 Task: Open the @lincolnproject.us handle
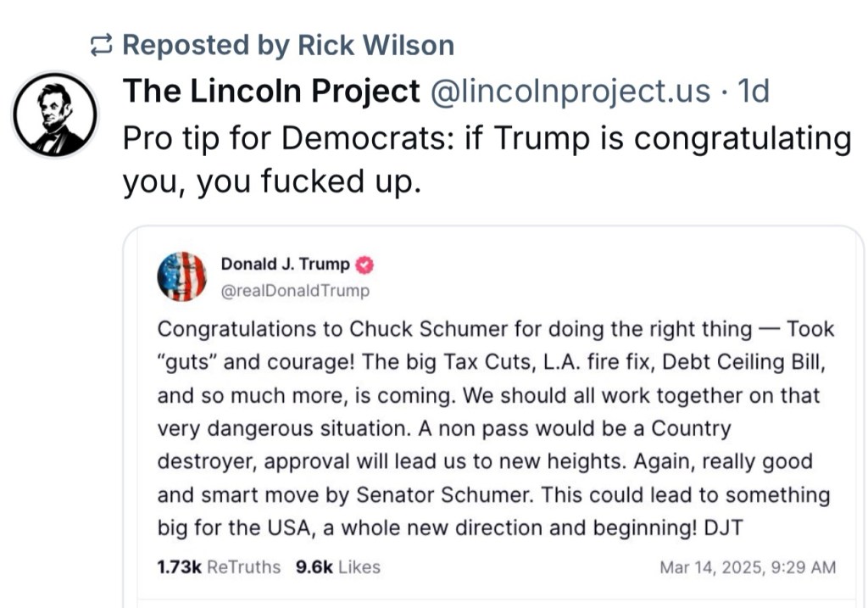click(x=570, y=91)
